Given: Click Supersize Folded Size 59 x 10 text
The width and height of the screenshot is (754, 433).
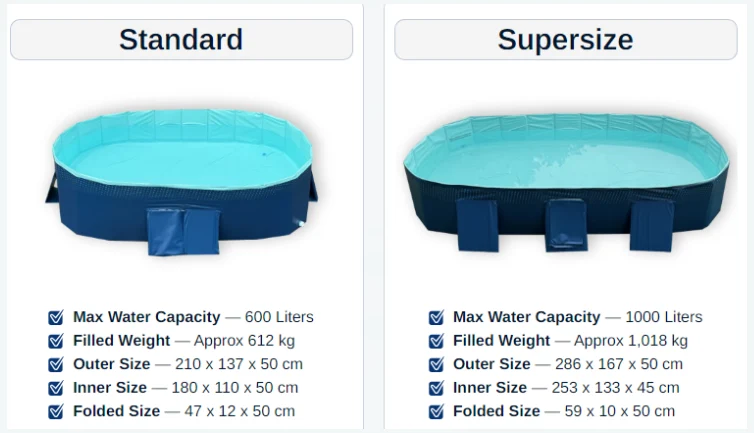Looking at the screenshot, I should 564,411.
